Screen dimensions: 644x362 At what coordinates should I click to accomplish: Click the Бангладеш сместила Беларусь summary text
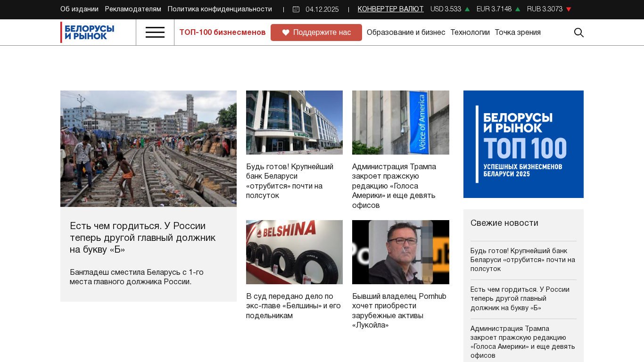click(137, 277)
